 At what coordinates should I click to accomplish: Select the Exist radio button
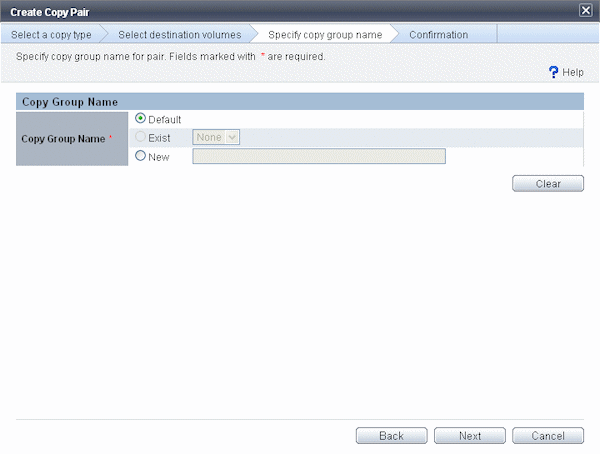coord(140,137)
